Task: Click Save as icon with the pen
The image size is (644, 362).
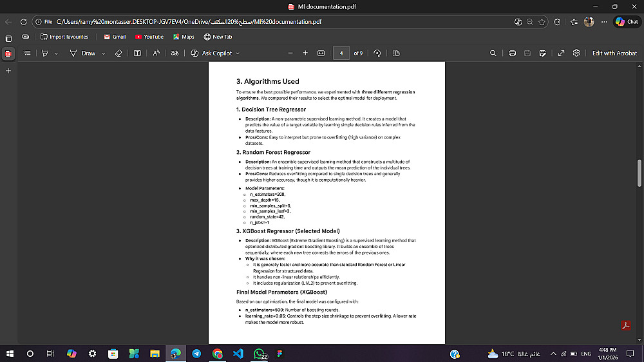Action: pos(542,53)
